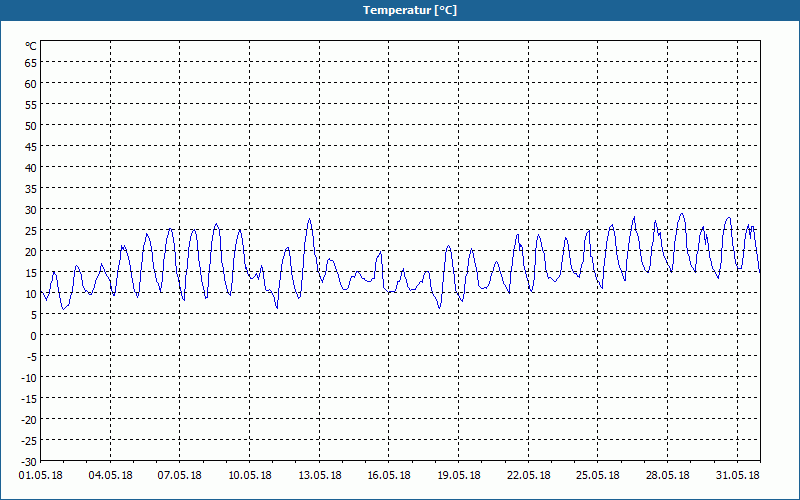Click the 55 value on temperature axis

[x=31, y=104]
